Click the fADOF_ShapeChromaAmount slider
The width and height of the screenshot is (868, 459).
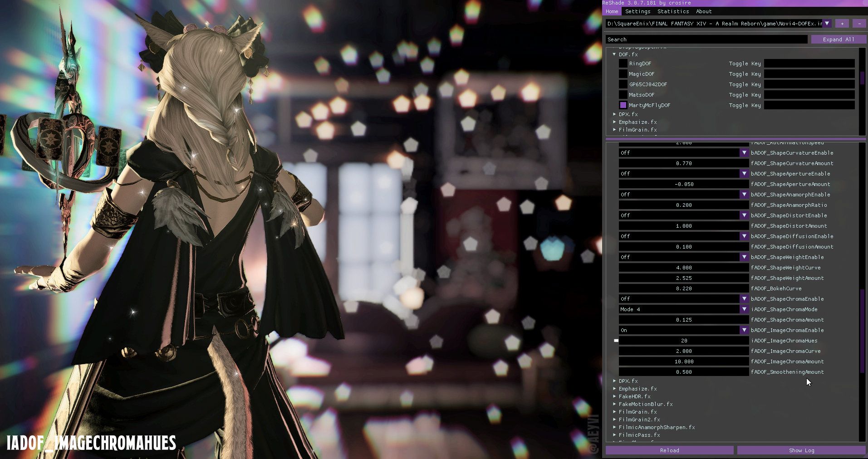(x=684, y=320)
